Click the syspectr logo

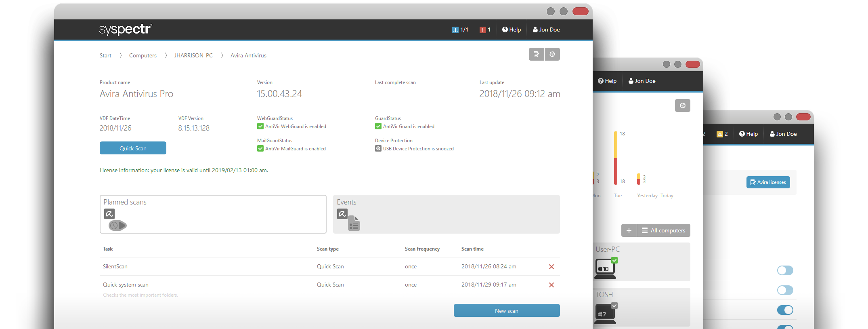(x=125, y=30)
